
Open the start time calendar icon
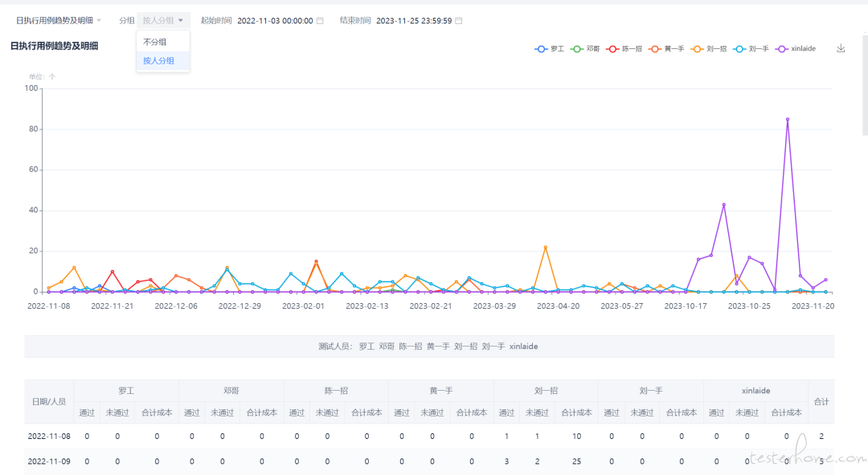tap(320, 21)
